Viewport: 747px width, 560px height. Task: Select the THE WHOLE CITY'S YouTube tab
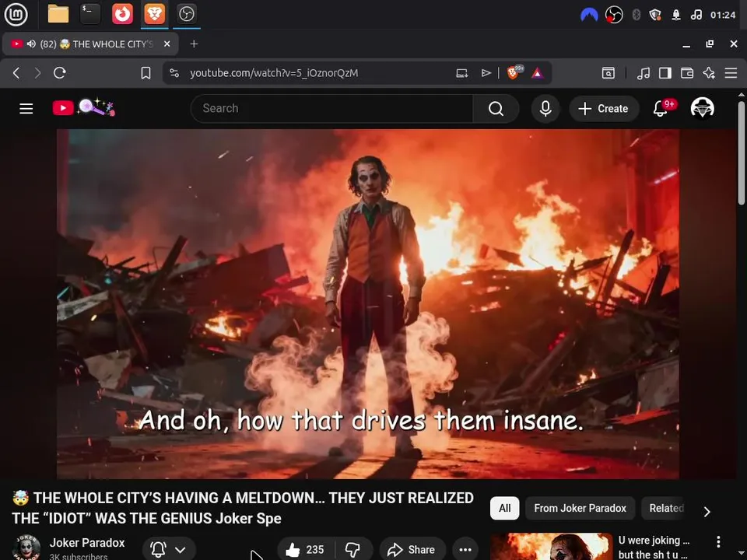[x=90, y=44]
